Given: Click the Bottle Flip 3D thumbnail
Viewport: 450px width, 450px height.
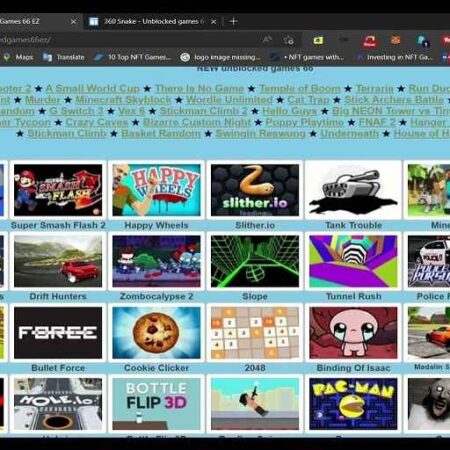Looking at the screenshot, I should click(x=156, y=404).
